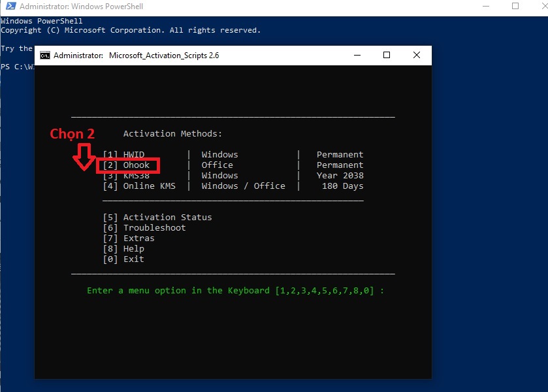This screenshot has width=548, height=392.
Task: Click the '[7] Extras' line
Action: [129, 238]
